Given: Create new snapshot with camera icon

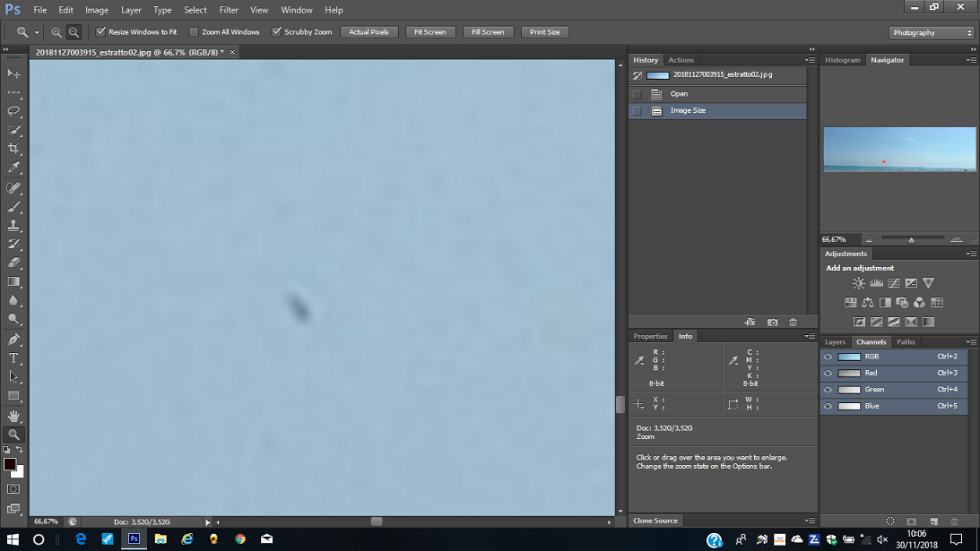Looking at the screenshot, I should pyautogui.click(x=772, y=323).
